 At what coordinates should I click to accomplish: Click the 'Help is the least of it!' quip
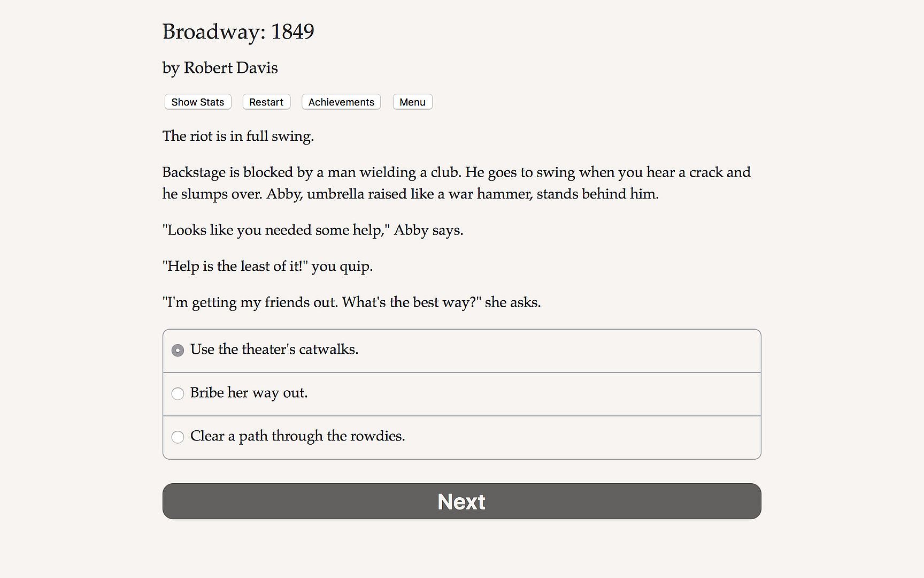tap(235, 266)
